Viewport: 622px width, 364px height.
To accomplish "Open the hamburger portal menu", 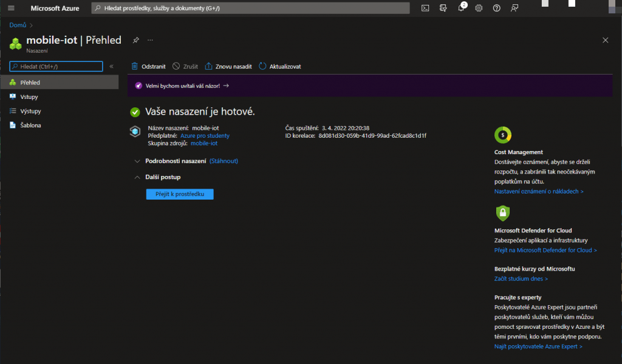I will (x=11, y=8).
